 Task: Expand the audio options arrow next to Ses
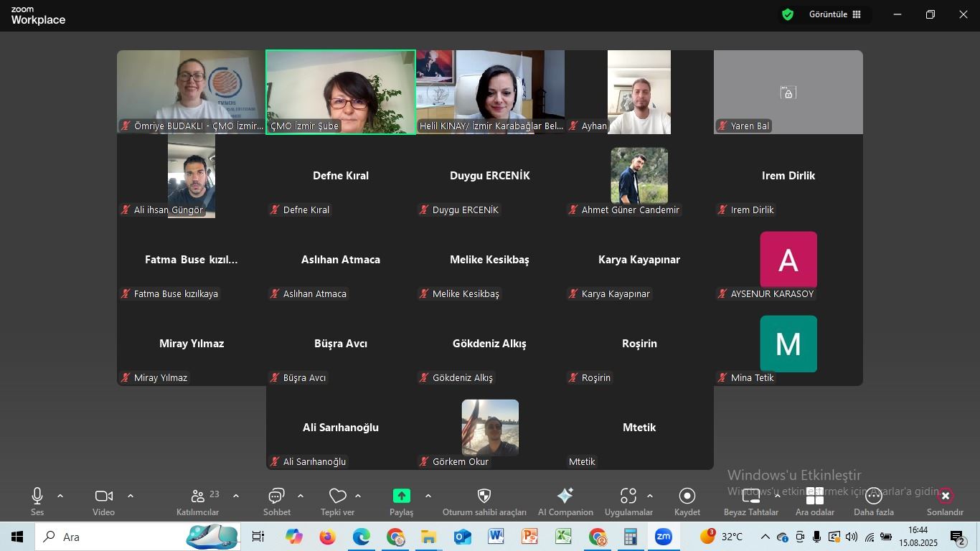click(x=60, y=496)
